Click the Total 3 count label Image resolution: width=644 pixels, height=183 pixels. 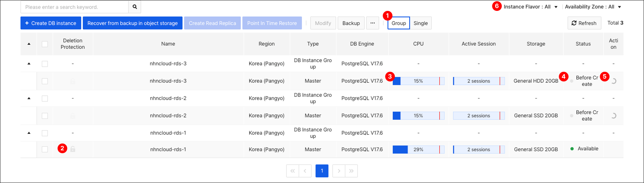pos(615,23)
